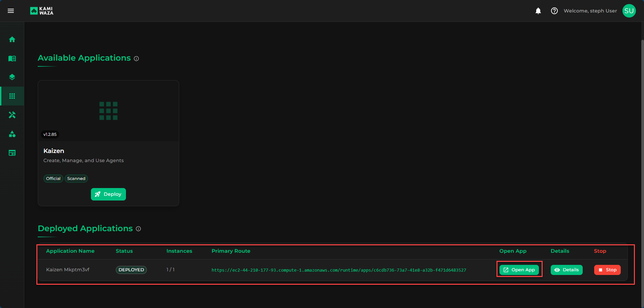Click the Application Name column header
This screenshot has width=644, height=308.
coord(70,251)
